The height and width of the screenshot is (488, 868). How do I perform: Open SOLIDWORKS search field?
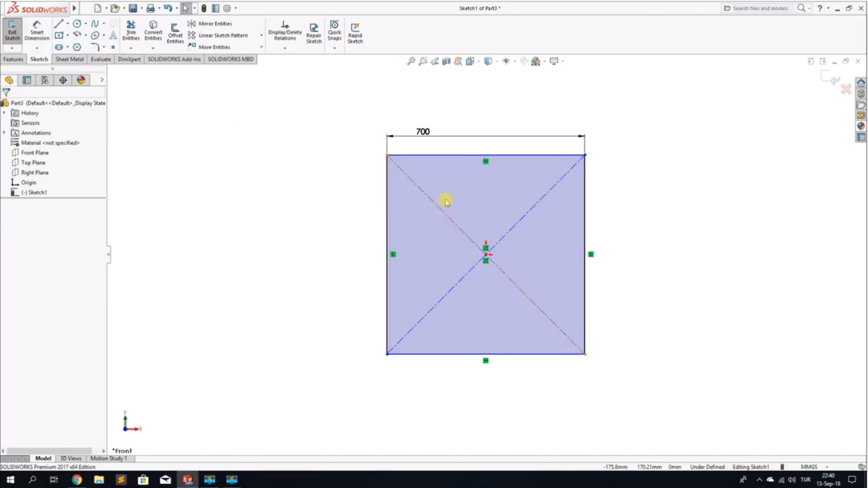[x=759, y=7]
